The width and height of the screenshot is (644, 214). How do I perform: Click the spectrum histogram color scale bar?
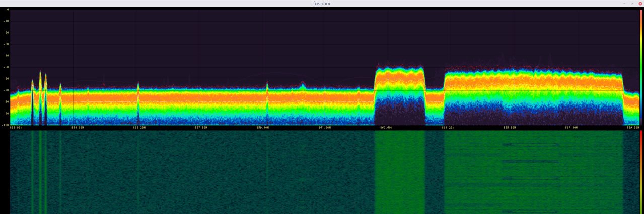pos(641,66)
